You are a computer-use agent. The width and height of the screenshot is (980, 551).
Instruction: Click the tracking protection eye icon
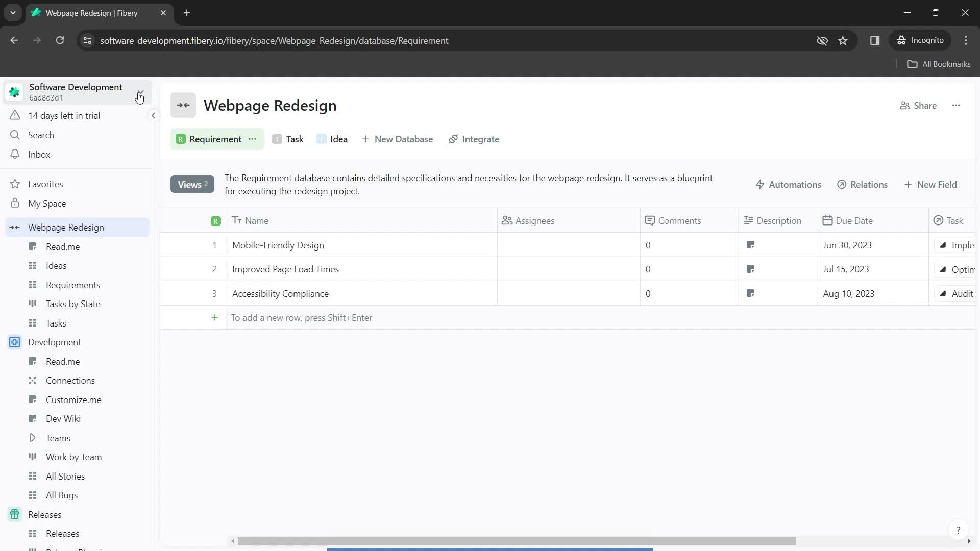[x=822, y=40]
